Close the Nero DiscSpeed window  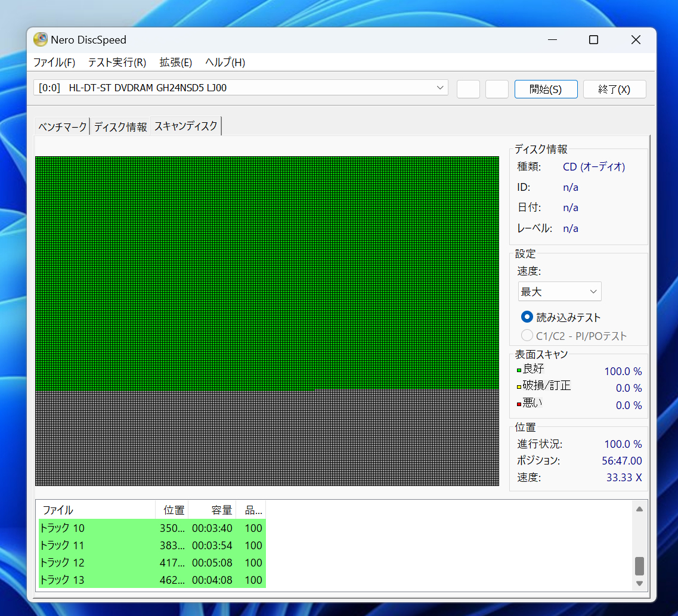point(636,40)
